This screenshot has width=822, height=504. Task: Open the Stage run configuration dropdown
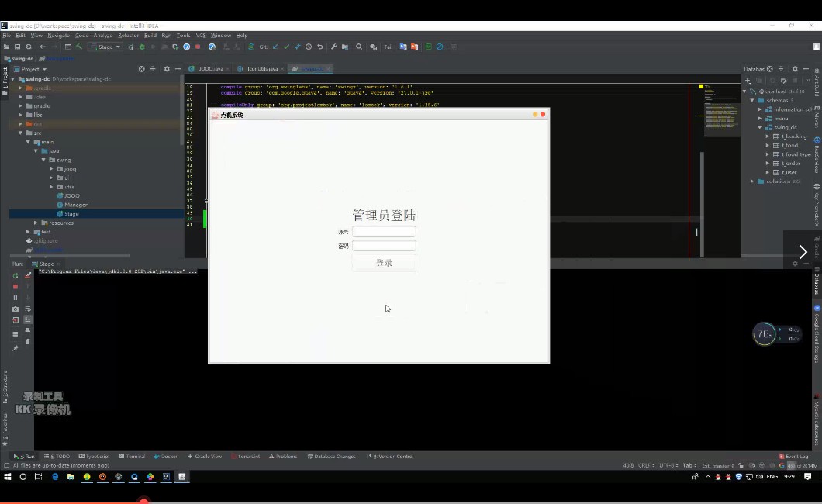click(x=105, y=47)
